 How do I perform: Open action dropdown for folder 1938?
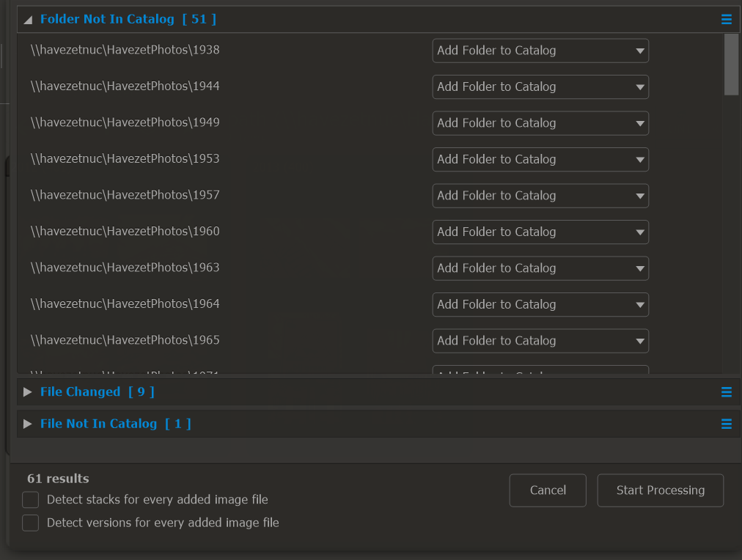click(x=540, y=51)
